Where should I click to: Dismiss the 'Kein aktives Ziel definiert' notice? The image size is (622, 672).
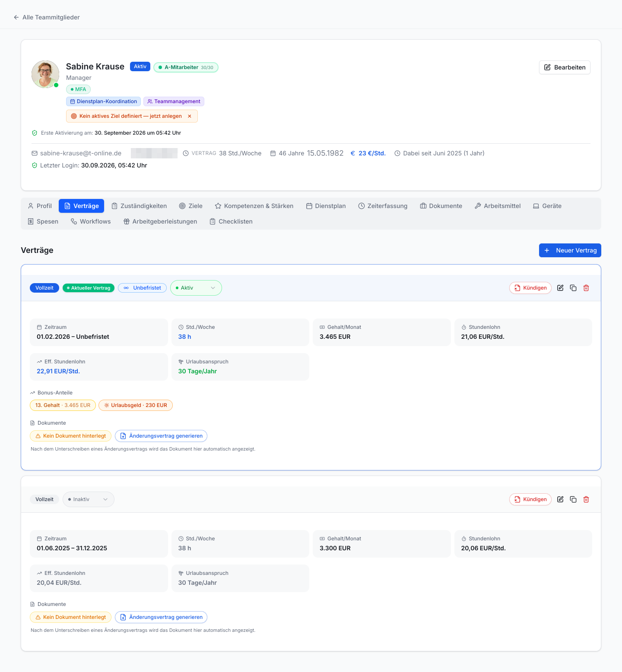click(x=190, y=116)
